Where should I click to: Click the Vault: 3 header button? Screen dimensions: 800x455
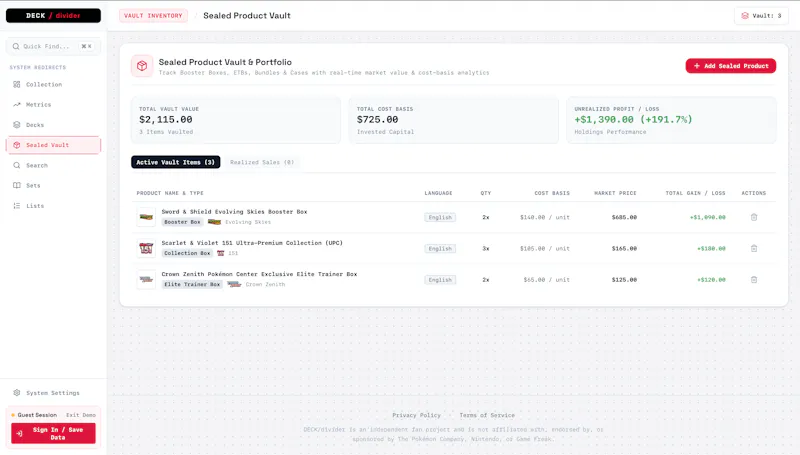761,16
